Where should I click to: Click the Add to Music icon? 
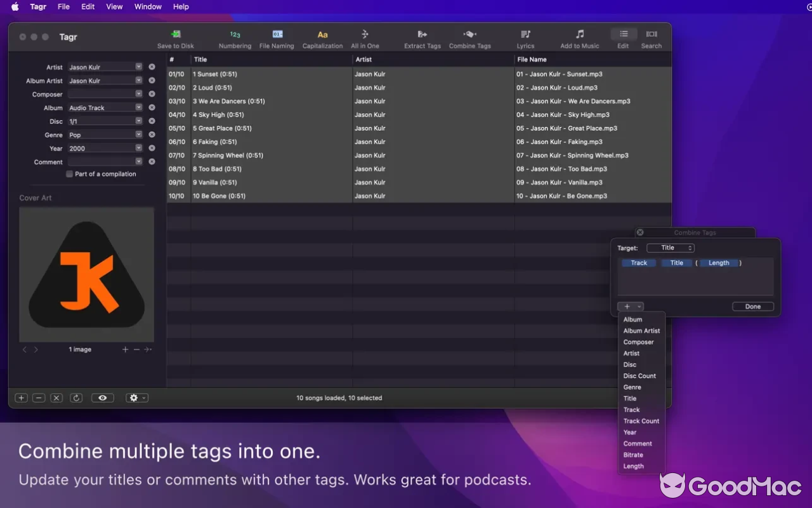[579, 37]
